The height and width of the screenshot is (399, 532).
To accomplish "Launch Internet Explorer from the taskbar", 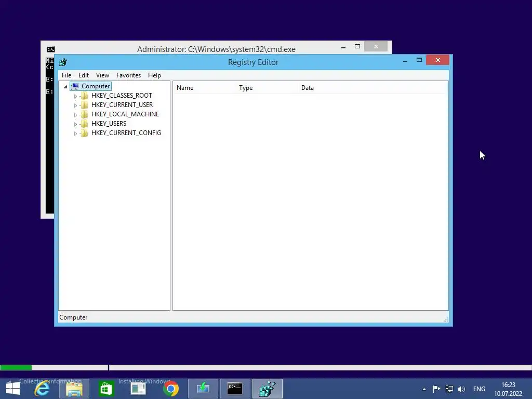I will [42, 389].
